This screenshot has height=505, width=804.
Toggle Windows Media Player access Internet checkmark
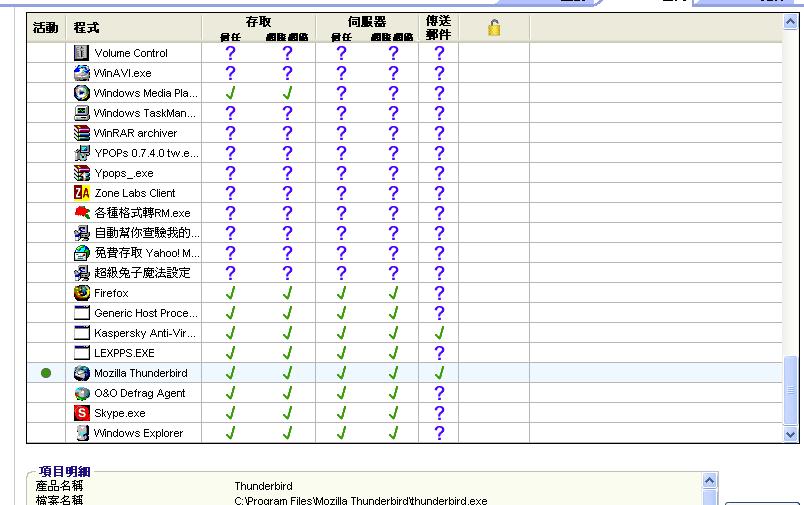[287, 93]
